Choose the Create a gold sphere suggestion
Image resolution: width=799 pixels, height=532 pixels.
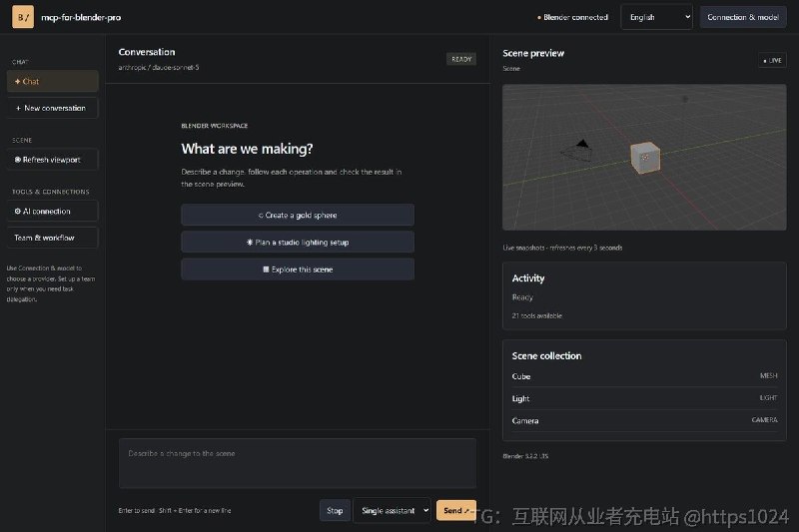(x=298, y=215)
